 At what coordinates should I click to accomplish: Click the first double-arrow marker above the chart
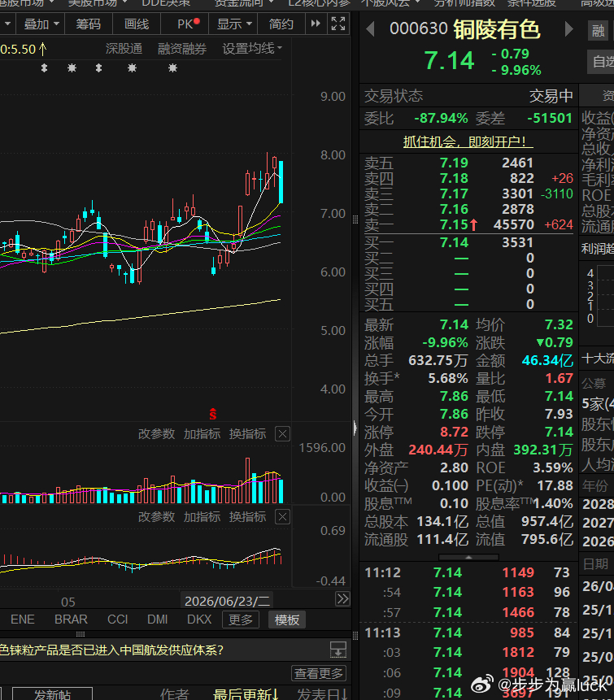(x=44, y=67)
